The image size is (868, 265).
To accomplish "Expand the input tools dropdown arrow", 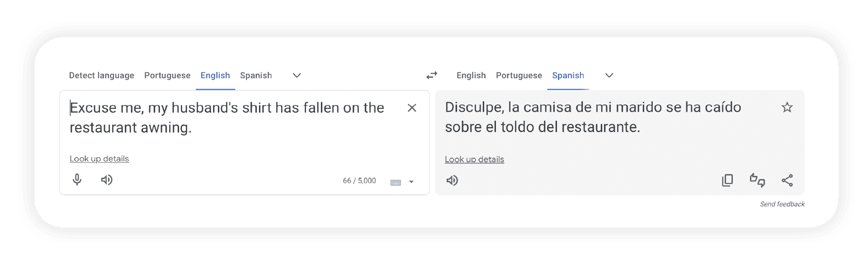I will (411, 182).
